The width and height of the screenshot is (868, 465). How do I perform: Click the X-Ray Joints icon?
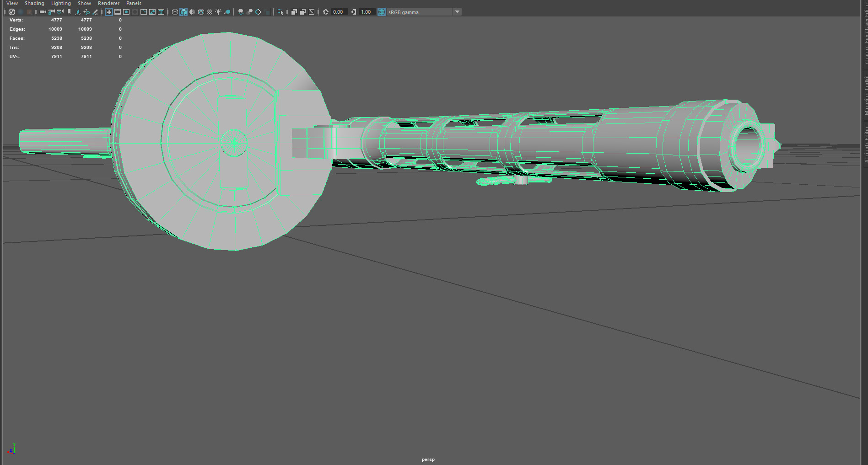[312, 12]
